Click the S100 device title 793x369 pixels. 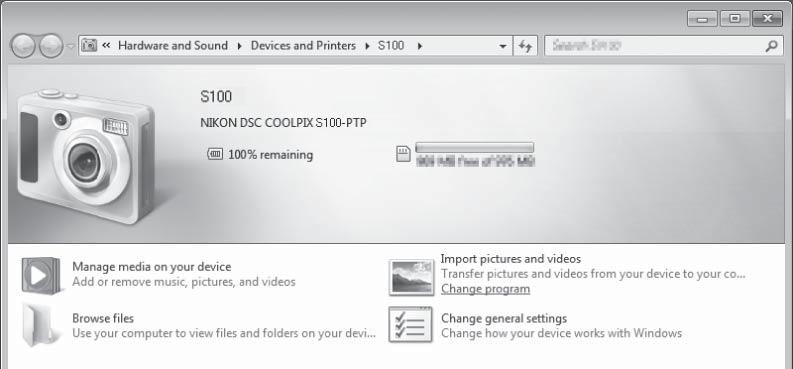tap(216, 96)
